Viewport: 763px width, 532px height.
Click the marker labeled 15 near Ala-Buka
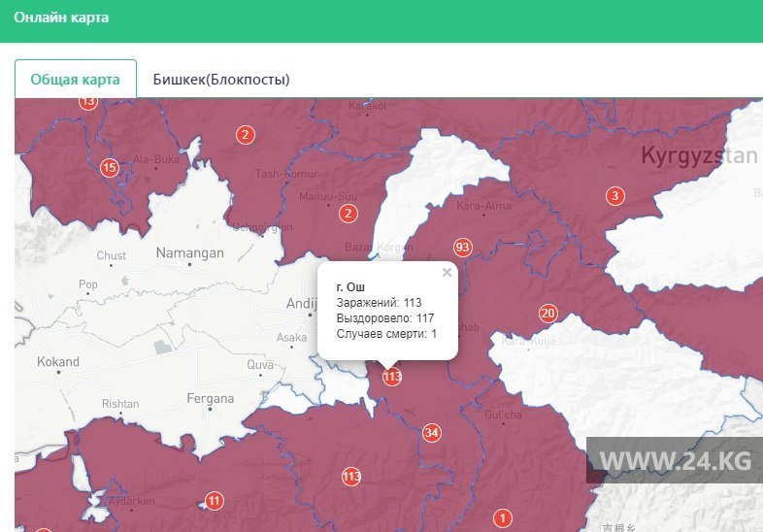(x=110, y=168)
